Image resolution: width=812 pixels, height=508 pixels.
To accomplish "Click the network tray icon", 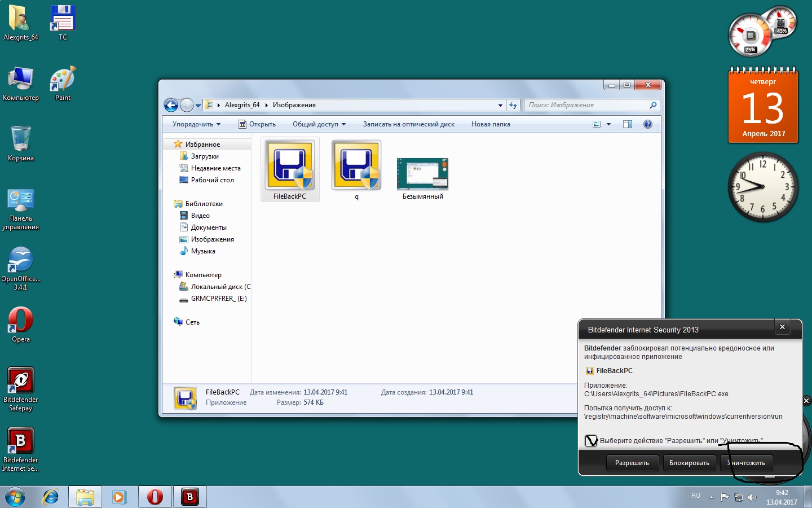I will coord(739,497).
